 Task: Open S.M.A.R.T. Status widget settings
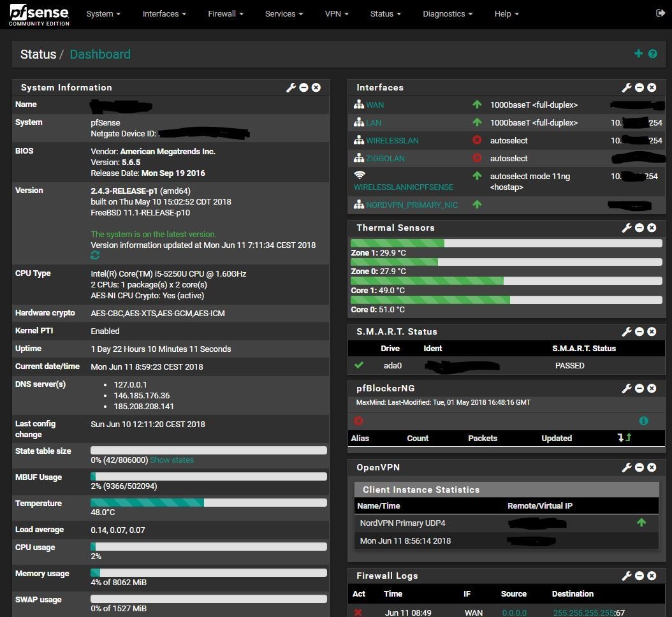(627, 331)
